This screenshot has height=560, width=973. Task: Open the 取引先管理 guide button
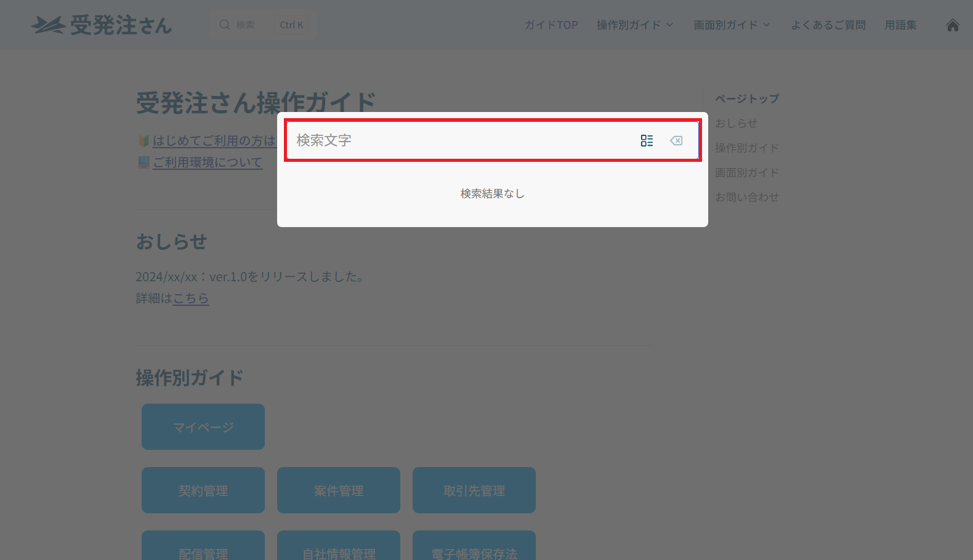474,490
